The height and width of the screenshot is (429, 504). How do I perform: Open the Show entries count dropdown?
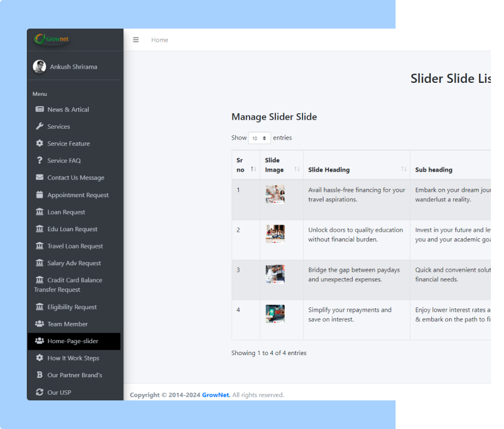click(259, 138)
